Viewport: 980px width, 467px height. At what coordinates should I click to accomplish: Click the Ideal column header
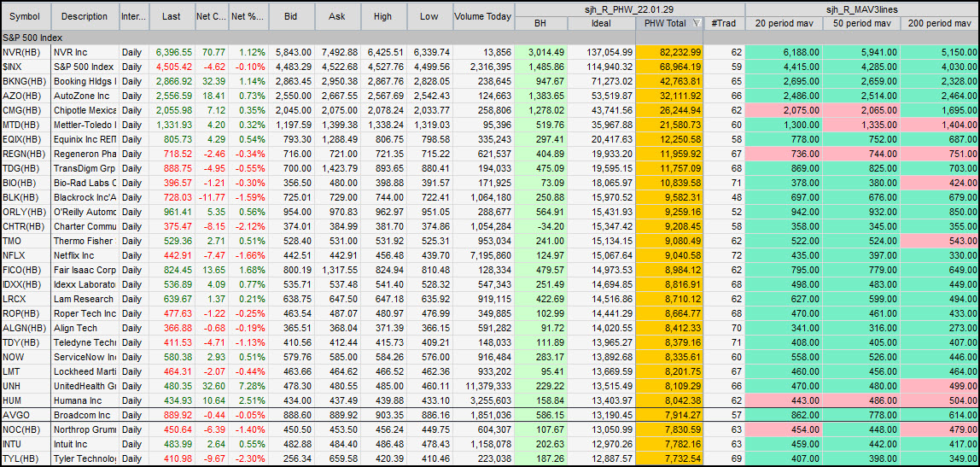pos(601,23)
